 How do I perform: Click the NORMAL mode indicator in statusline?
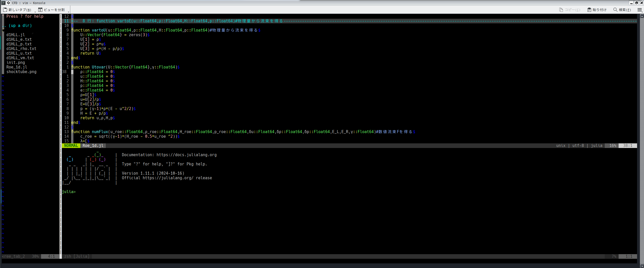point(71,146)
